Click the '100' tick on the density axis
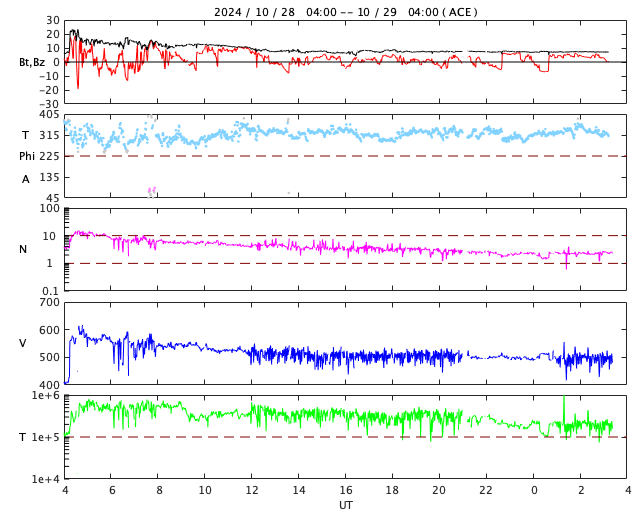 point(49,208)
